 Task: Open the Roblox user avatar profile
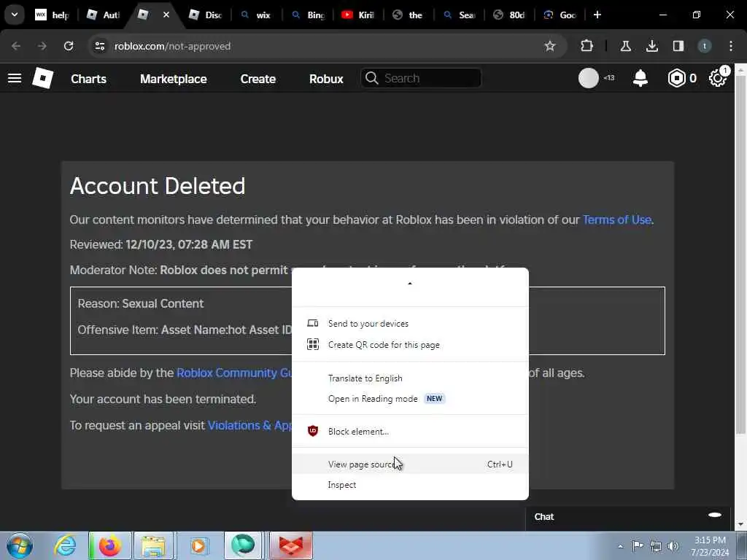coord(589,78)
